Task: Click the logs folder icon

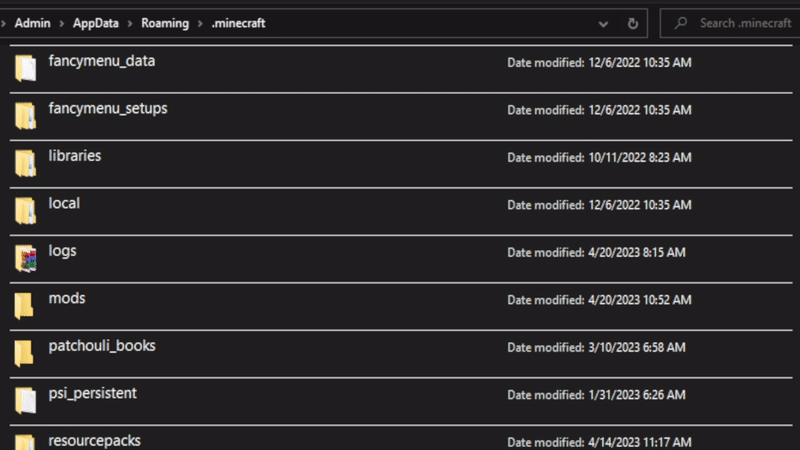Action: coord(25,258)
